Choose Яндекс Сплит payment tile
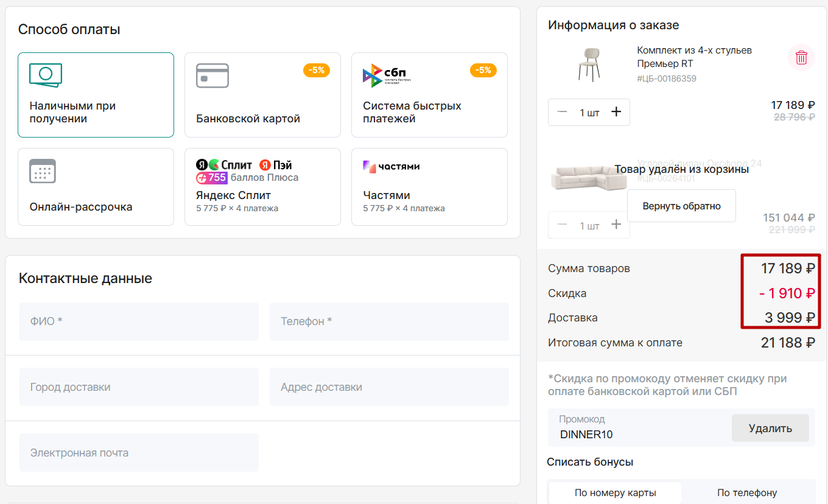 point(262,187)
